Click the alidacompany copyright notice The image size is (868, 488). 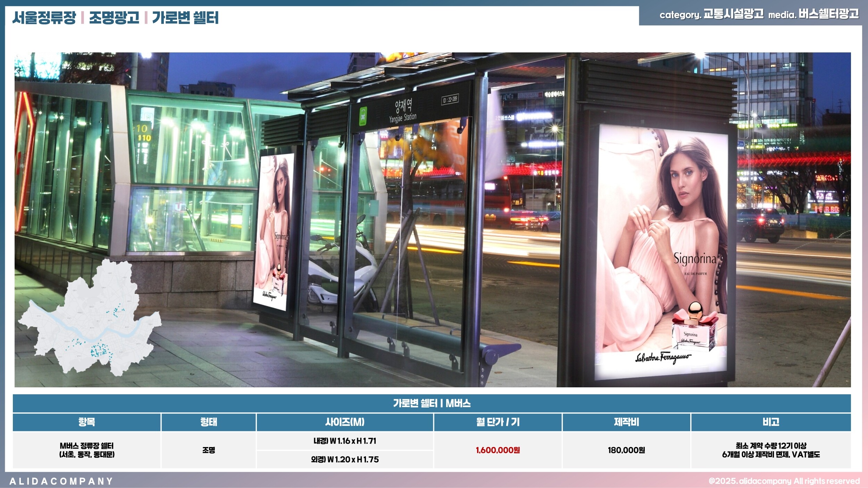pos(784,481)
